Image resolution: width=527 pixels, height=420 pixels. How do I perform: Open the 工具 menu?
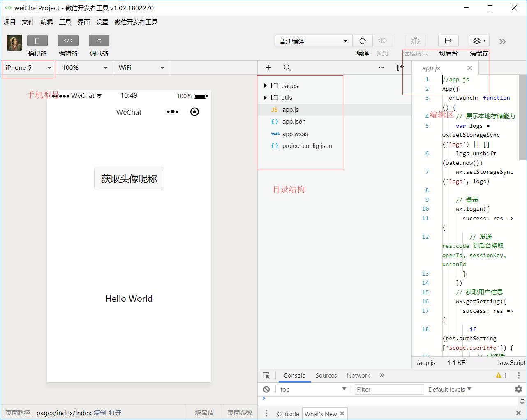point(65,22)
